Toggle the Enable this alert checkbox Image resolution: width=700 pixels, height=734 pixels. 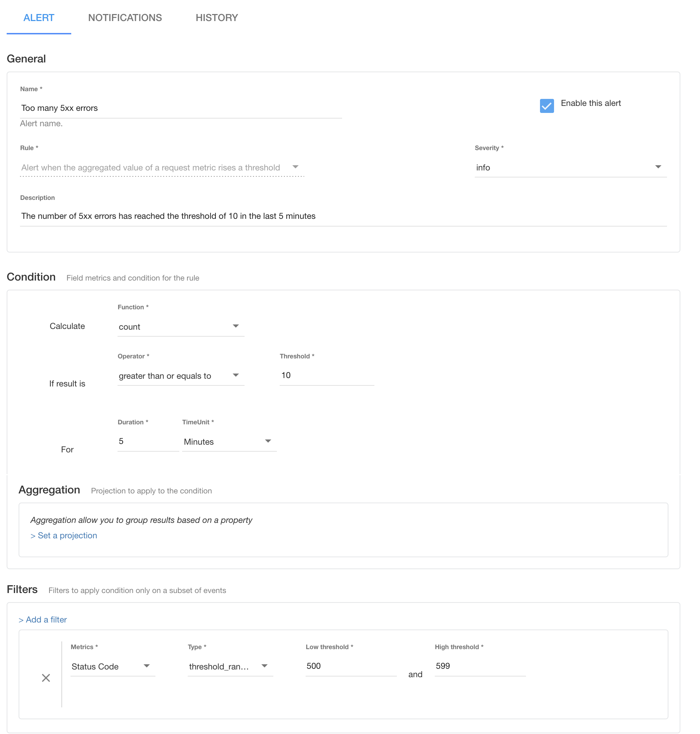coord(547,106)
